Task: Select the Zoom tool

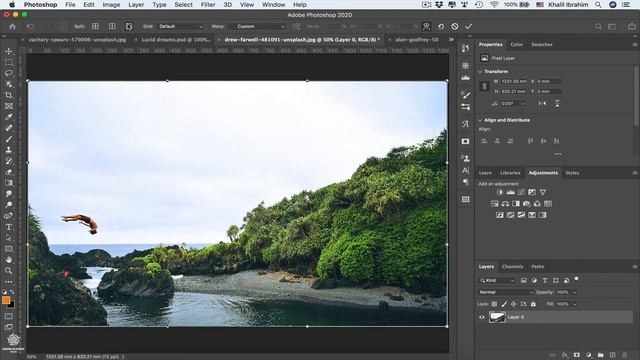Action: click(x=9, y=271)
